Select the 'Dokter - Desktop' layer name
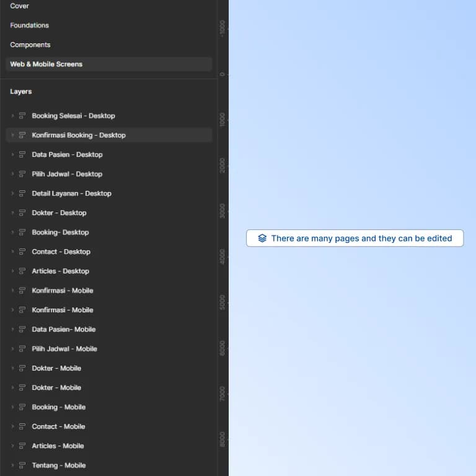 point(59,213)
